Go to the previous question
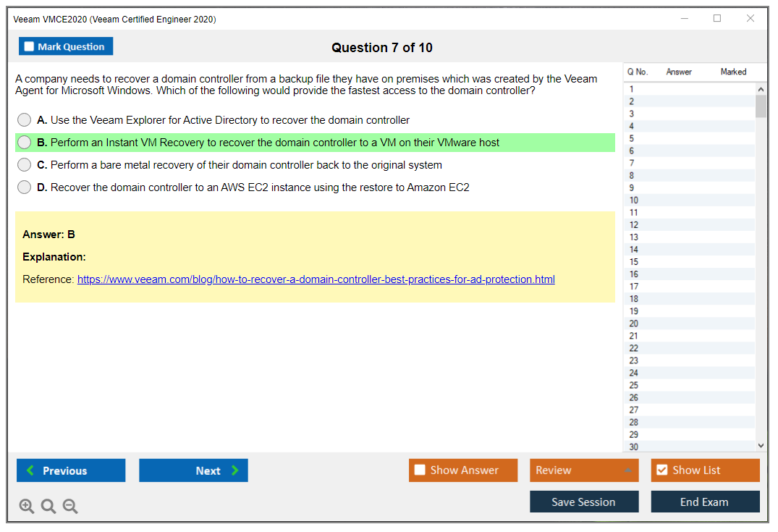778x532 pixels. 71,470
